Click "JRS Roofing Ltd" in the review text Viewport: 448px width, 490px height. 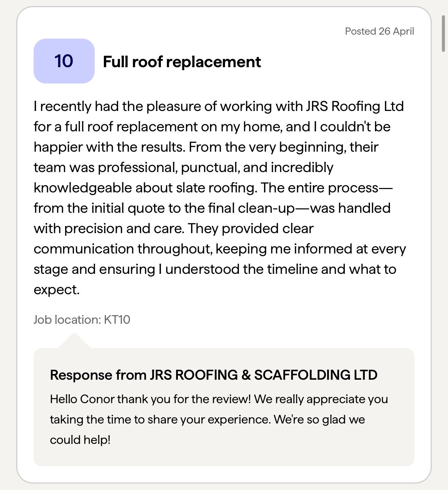point(355,107)
